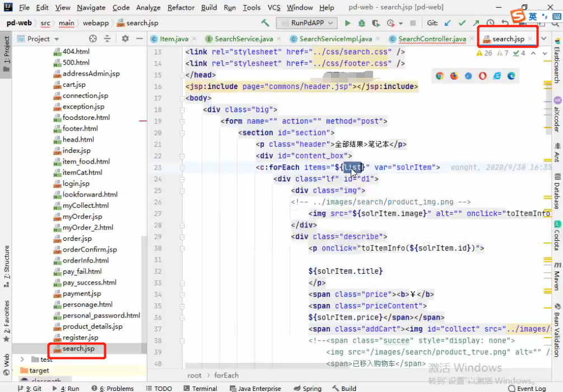Screen dimensions: 563x392
Task: Open the Database tool window
Action: tap(557, 191)
